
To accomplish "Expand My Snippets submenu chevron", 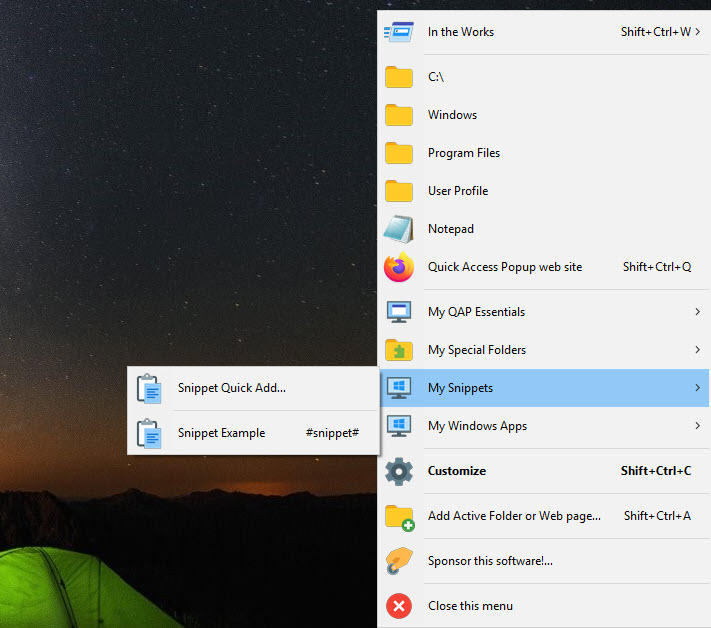I will (x=698, y=388).
